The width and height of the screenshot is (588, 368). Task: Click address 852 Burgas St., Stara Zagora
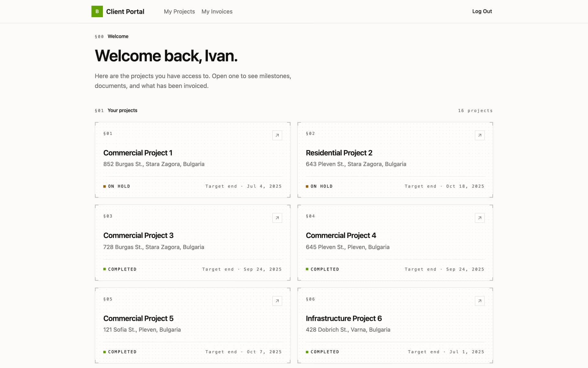click(x=154, y=164)
